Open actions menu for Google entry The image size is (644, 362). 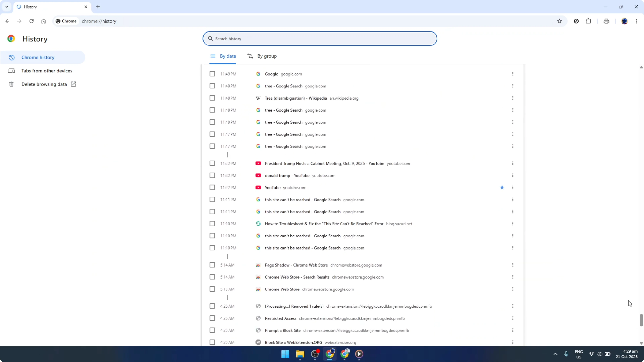coord(513,74)
